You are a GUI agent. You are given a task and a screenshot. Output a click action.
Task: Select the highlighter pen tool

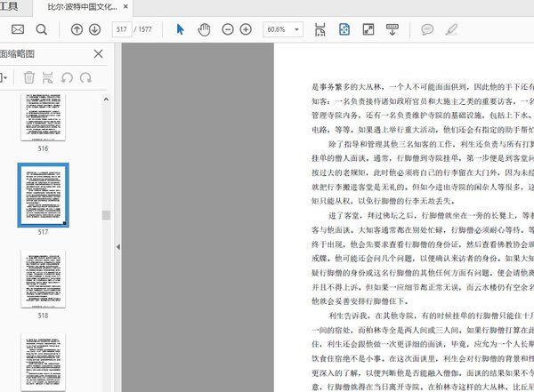451,29
